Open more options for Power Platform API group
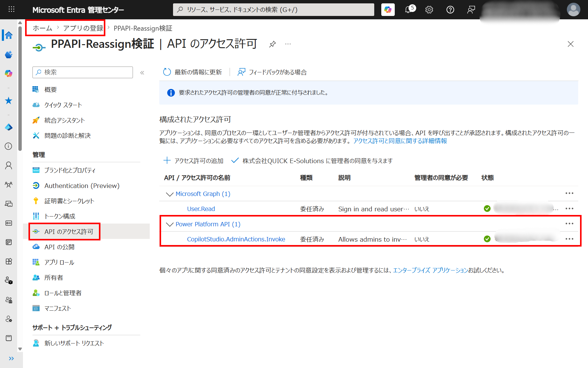This screenshot has height=368, width=588. point(569,224)
